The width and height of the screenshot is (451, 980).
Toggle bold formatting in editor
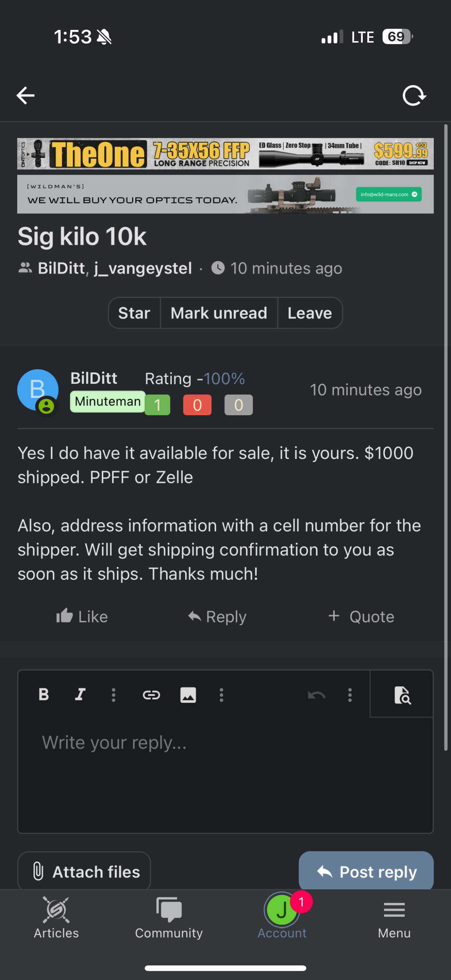pos(44,695)
